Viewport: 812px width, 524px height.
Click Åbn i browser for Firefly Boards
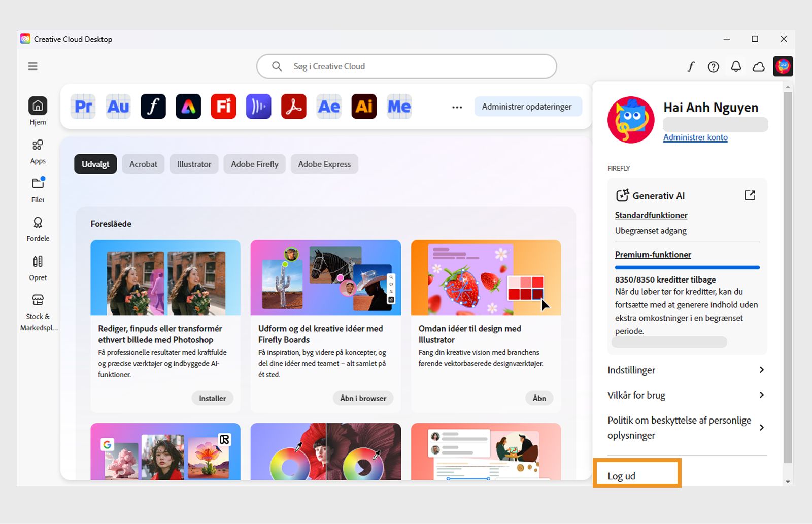[x=363, y=398]
